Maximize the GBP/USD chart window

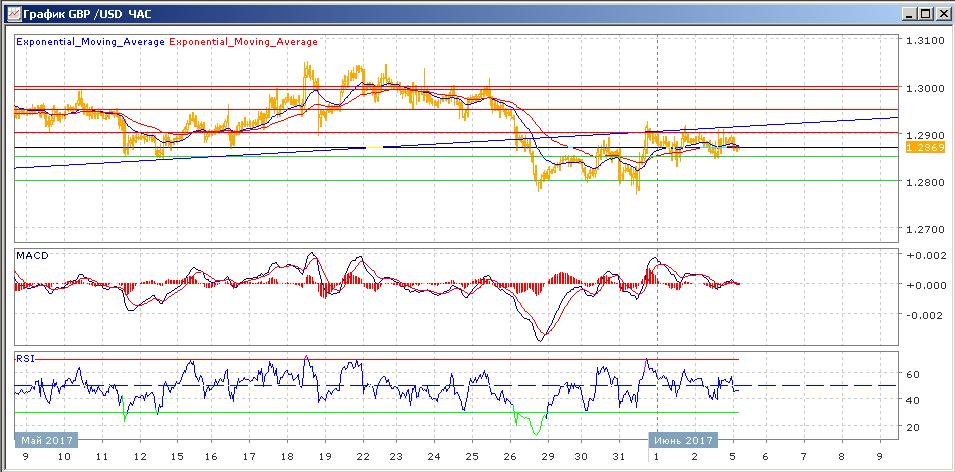tap(925, 13)
